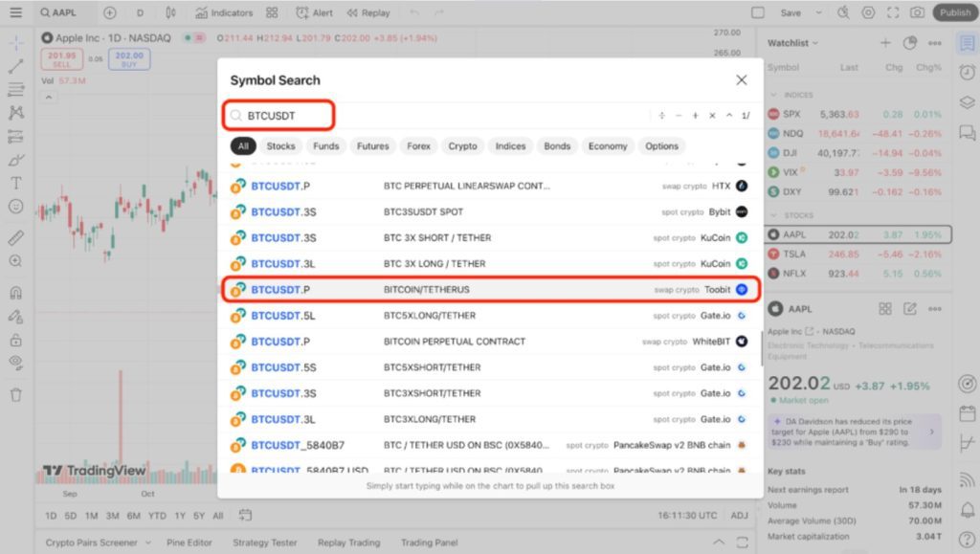The image size is (980, 554).
Task: Open chart settings gear icon
Action: tap(868, 12)
